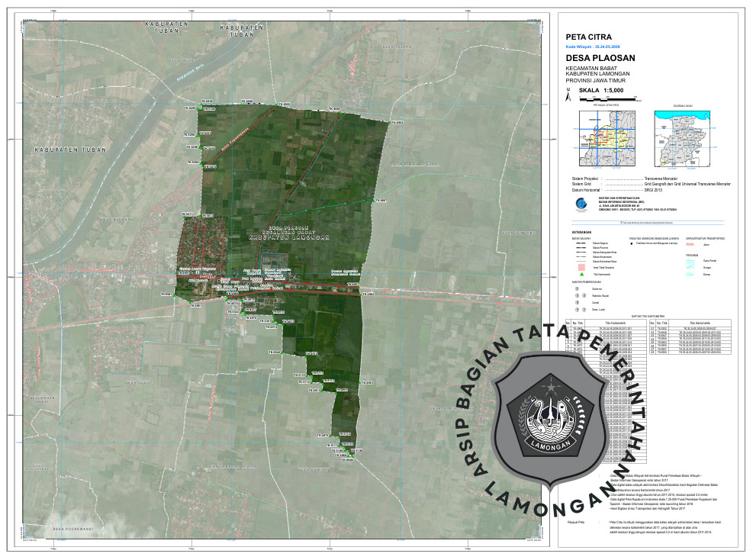This screenshot has width=753, height=560.
Task: Click the pink Area Tidak Sepakat swatch
Action: coord(582,266)
